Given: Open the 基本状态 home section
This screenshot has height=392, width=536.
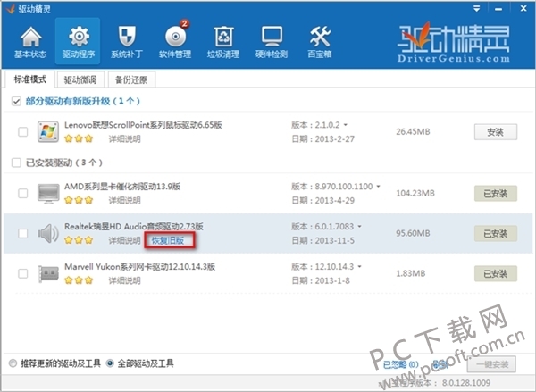Looking at the screenshot, I should [30, 42].
